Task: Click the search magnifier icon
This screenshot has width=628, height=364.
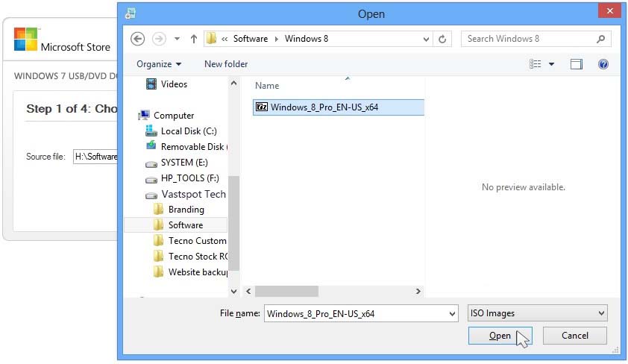Action: (600, 39)
